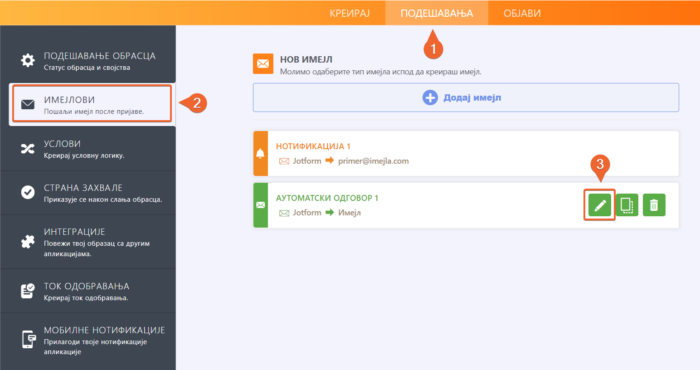Click primer@imejla.com recipient text
The image size is (700, 370).
[x=373, y=161]
